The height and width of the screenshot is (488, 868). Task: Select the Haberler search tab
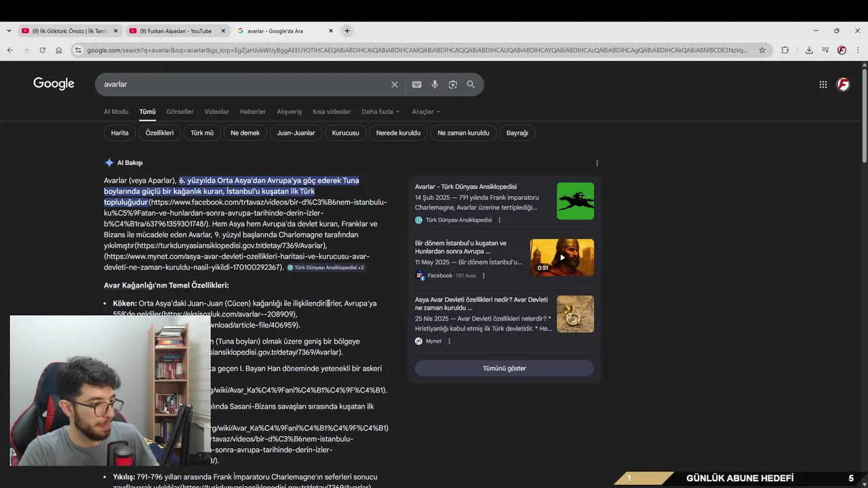253,112
